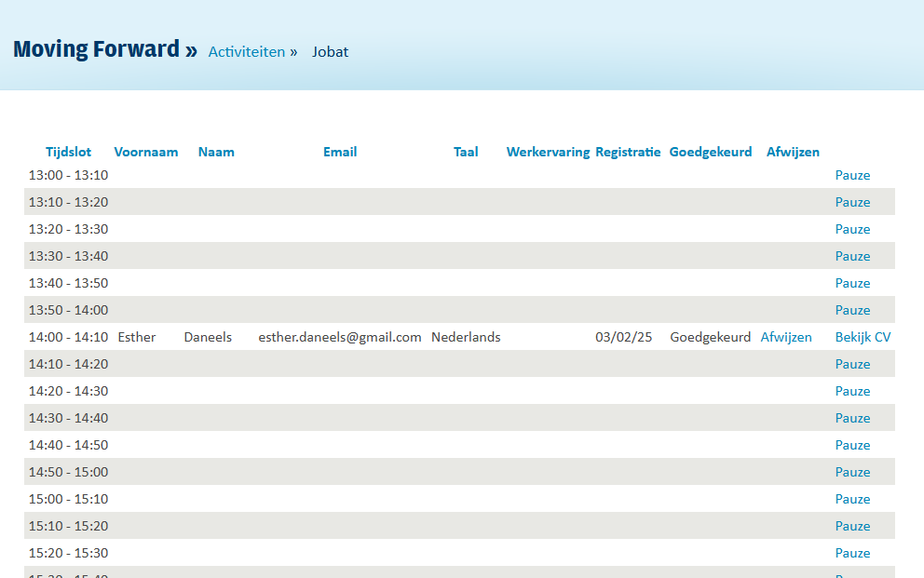Image resolution: width=924 pixels, height=578 pixels.
Task: Mark the 13:40 - 13:50 slot as Pauze
Action: tap(852, 283)
